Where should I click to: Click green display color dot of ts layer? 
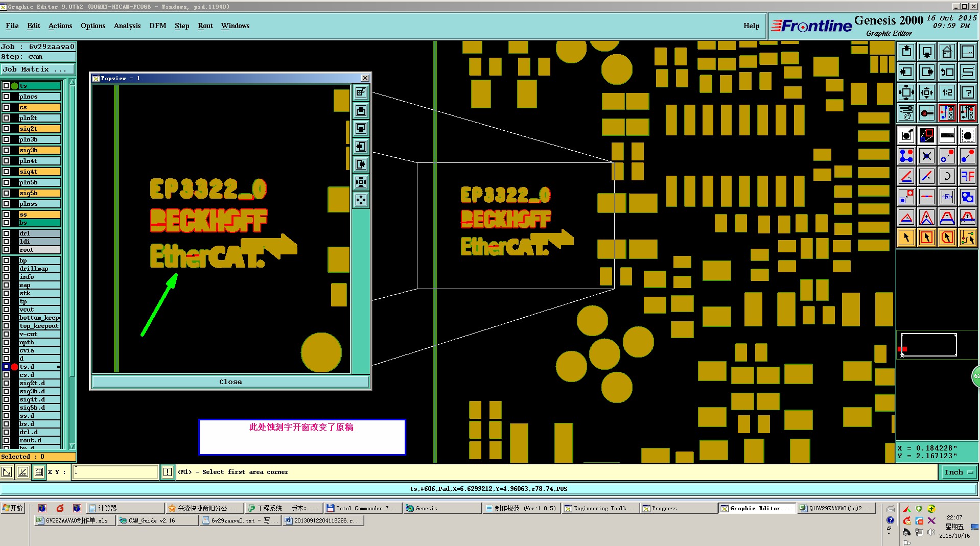click(15, 86)
